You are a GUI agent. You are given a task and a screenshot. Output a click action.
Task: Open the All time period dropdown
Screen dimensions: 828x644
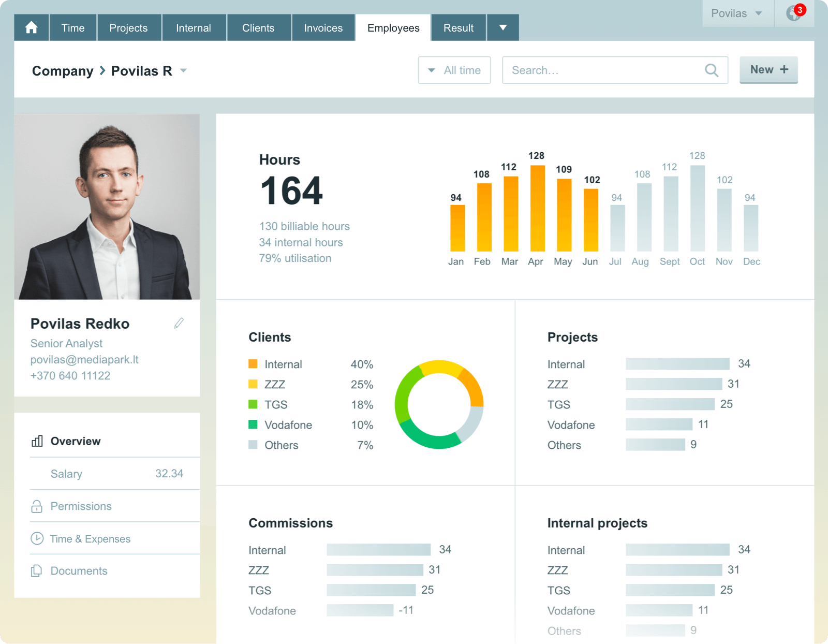coord(454,70)
